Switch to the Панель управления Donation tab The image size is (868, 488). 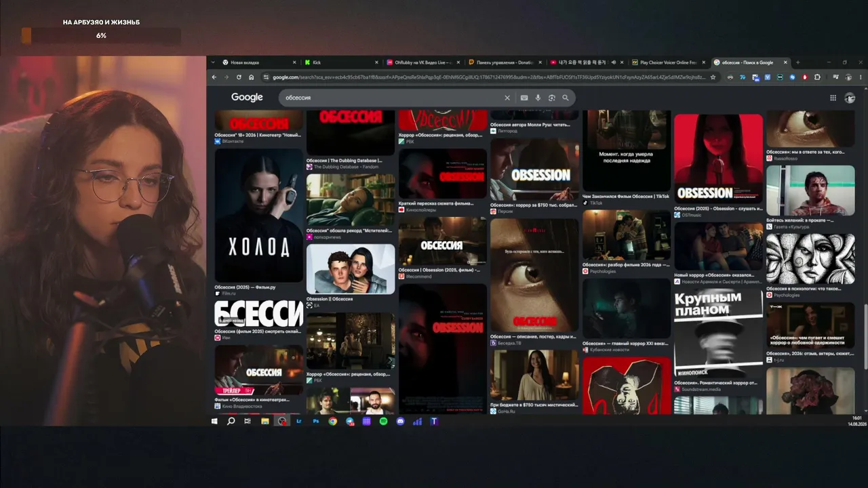coord(506,62)
